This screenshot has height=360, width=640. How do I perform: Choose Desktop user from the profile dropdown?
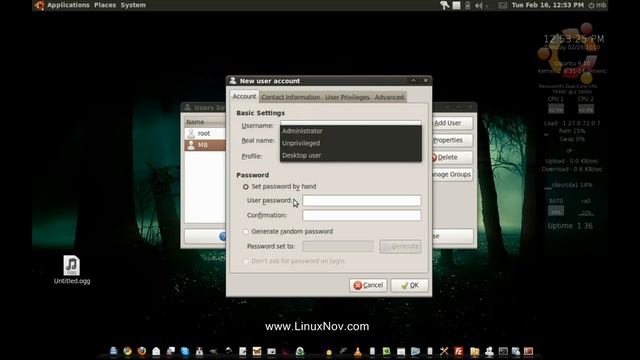click(x=351, y=156)
